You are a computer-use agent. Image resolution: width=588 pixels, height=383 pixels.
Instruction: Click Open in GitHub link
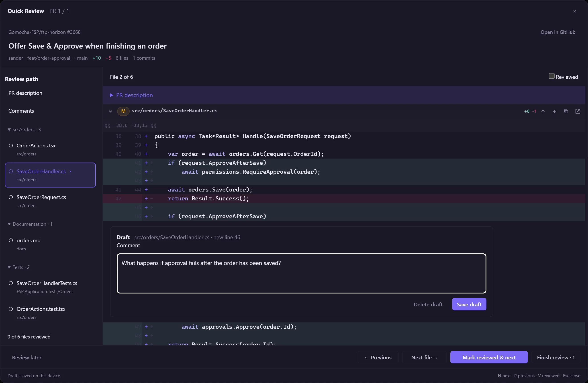(x=558, y=32)
